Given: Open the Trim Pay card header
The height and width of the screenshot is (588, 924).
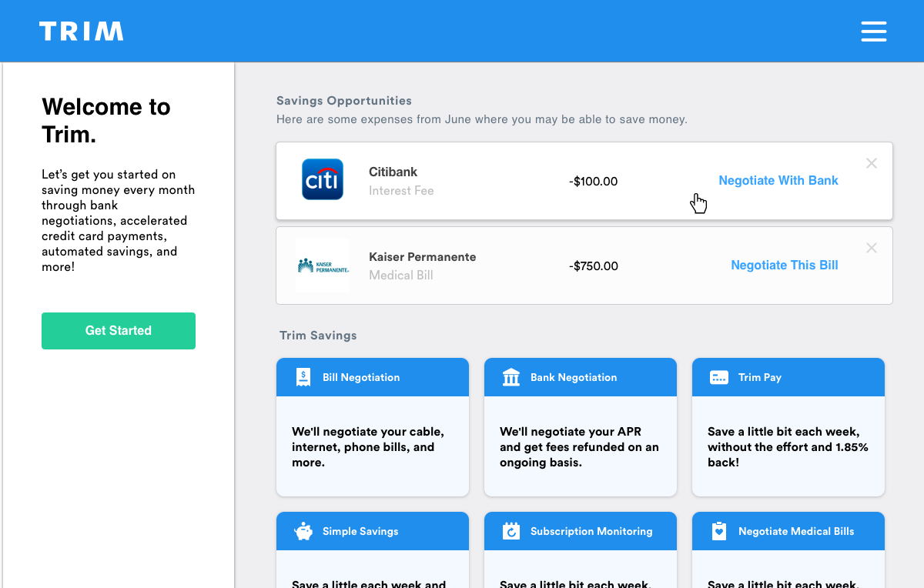Looking at the screenshot, I should [x=788, y=377].
